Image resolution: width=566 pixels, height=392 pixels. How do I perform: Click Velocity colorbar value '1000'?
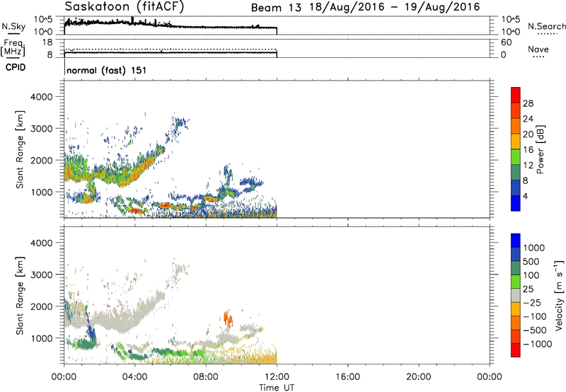point(533,248)
